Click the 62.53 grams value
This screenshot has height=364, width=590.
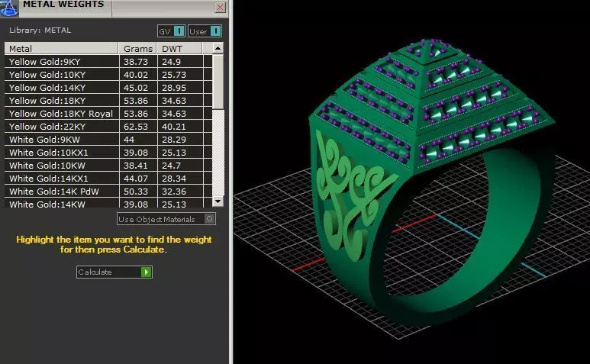136,127
